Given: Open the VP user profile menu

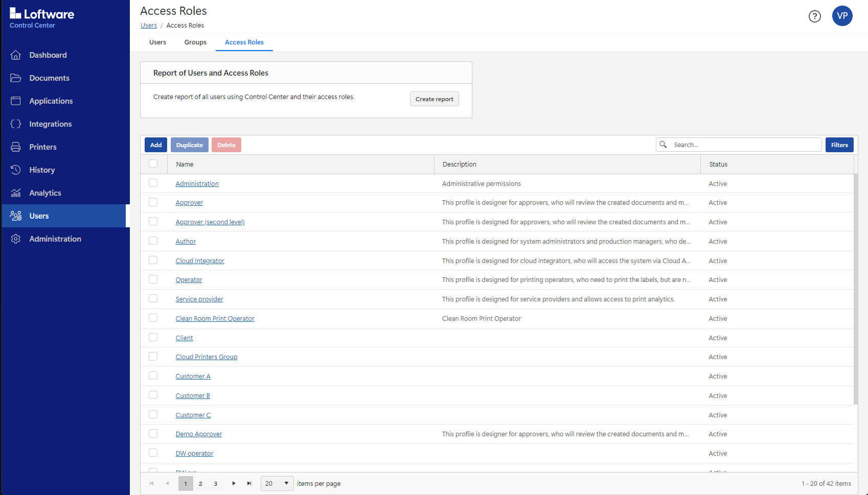Looking at the screenshot, I should (x=842, y=16).
